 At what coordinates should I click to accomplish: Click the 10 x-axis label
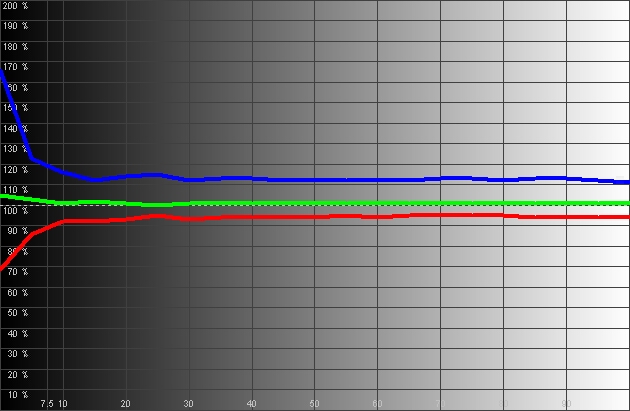tap(63, 404)
